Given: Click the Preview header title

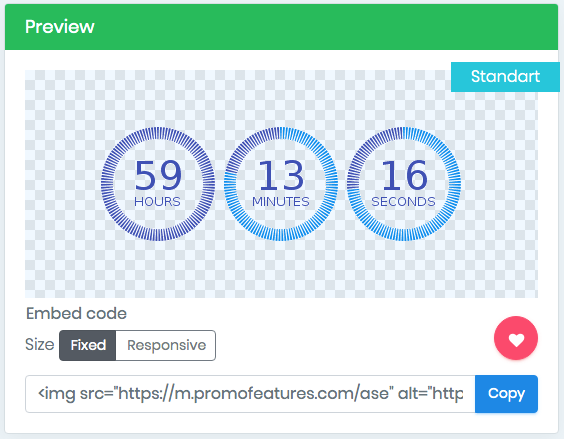Looking at the screenshot, I should pyautogui.click(x=60, y=27).
